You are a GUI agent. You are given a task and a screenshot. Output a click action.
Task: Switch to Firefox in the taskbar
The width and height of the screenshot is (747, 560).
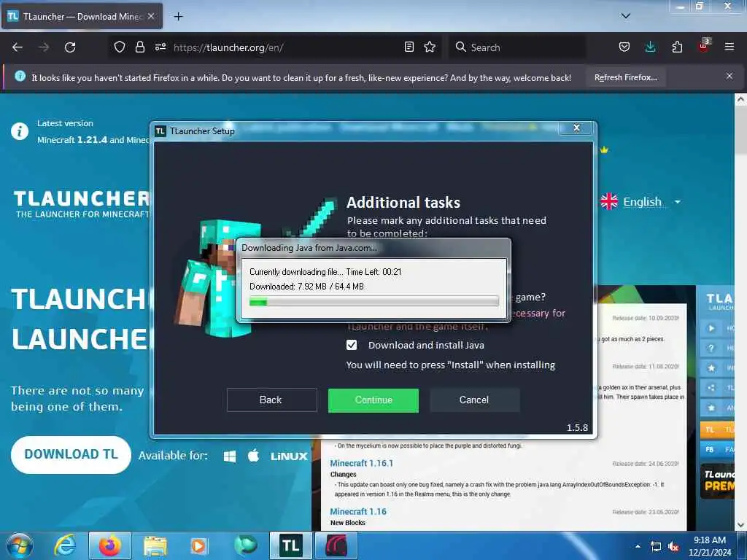coord(110,545)
